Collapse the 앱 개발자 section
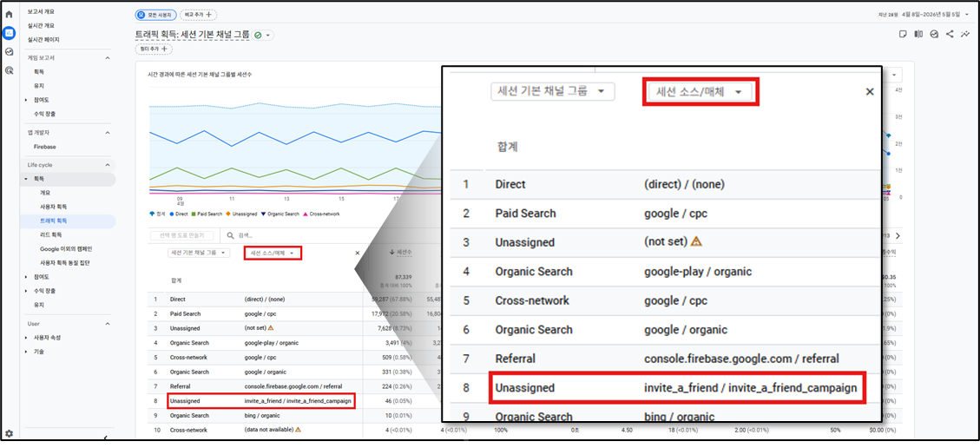The width and height of the screenshot is (980, 448). [x=107, y=133]
